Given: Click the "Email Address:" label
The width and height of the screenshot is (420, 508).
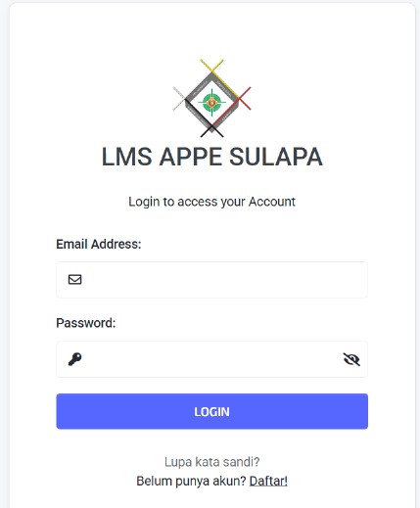Looking at the screenshot, I should click(x=99, y=244).
